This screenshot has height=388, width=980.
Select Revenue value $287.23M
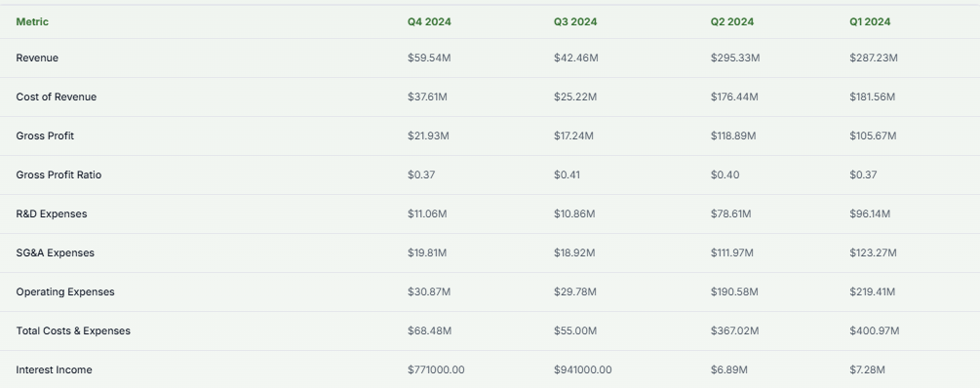[x=873, y=58]
